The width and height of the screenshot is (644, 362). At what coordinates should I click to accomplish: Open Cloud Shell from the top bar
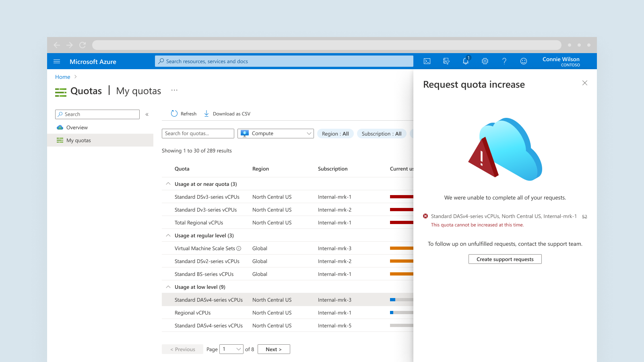[x=427, y=61]
